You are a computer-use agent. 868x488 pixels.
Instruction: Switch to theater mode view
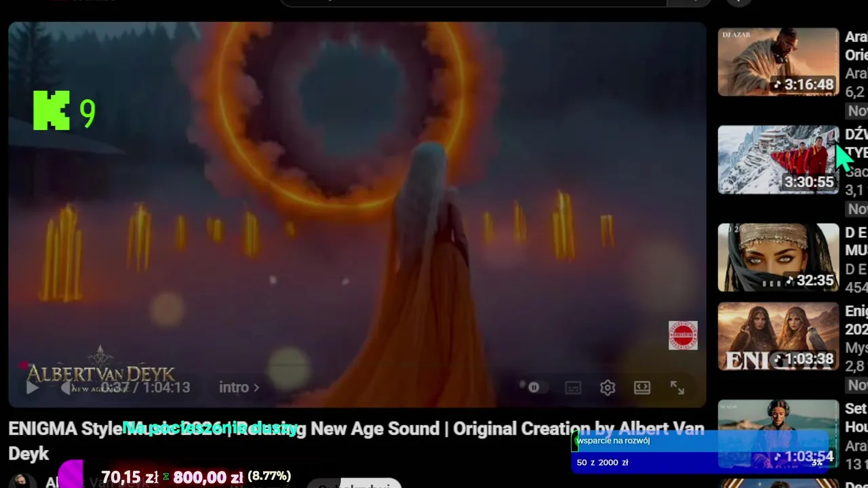point(642,387)
